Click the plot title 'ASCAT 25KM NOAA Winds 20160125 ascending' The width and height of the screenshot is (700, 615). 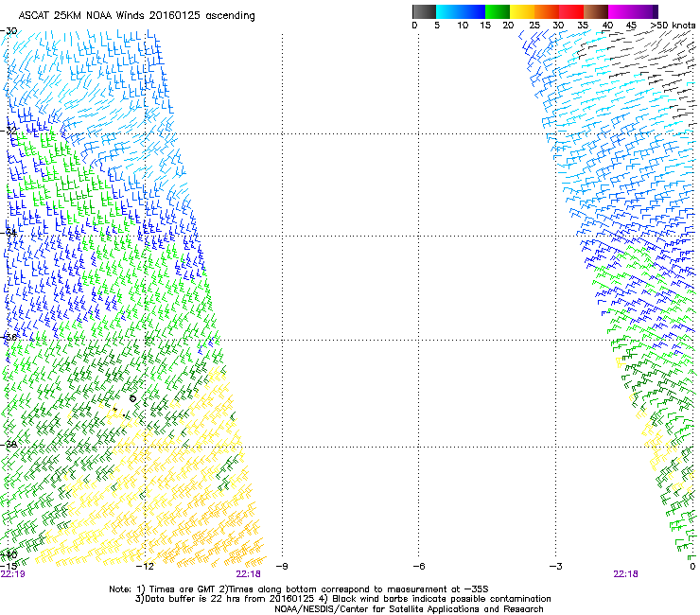136,16
